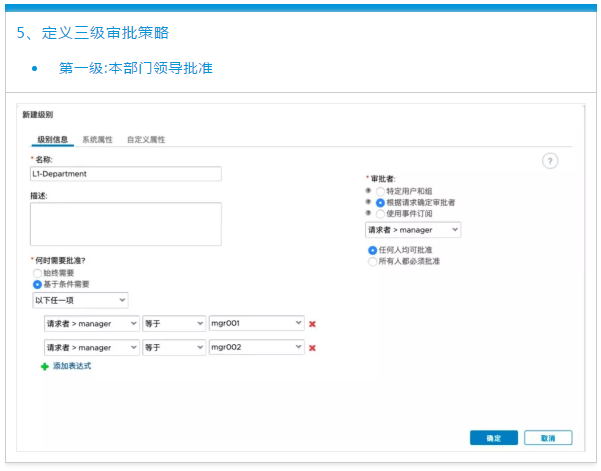The width and height of the screenshot is (601, 471).
Task: Click the 名称 field containing L1-Department
Action: 125,174
